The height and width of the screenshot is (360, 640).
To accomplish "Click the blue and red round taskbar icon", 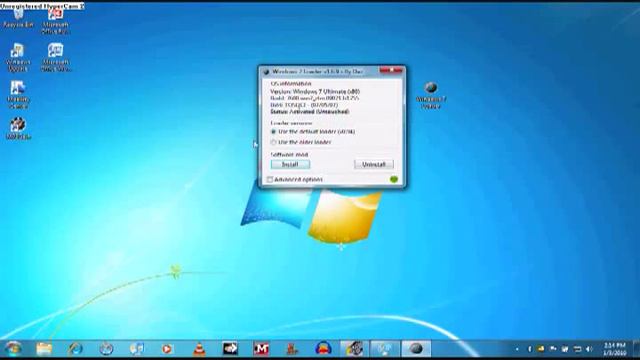I will 323,349.
